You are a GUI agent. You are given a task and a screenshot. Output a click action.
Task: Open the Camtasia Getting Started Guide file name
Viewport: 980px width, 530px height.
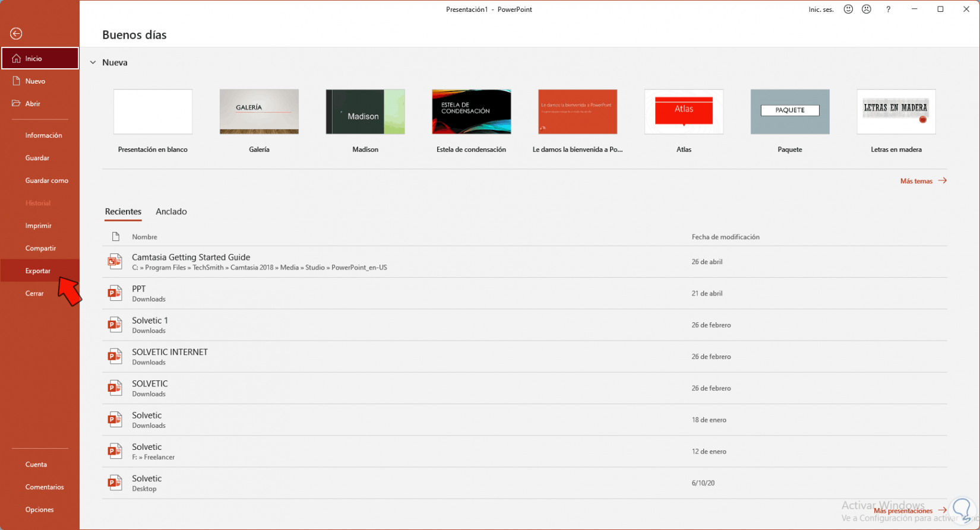tap(191, 257)
